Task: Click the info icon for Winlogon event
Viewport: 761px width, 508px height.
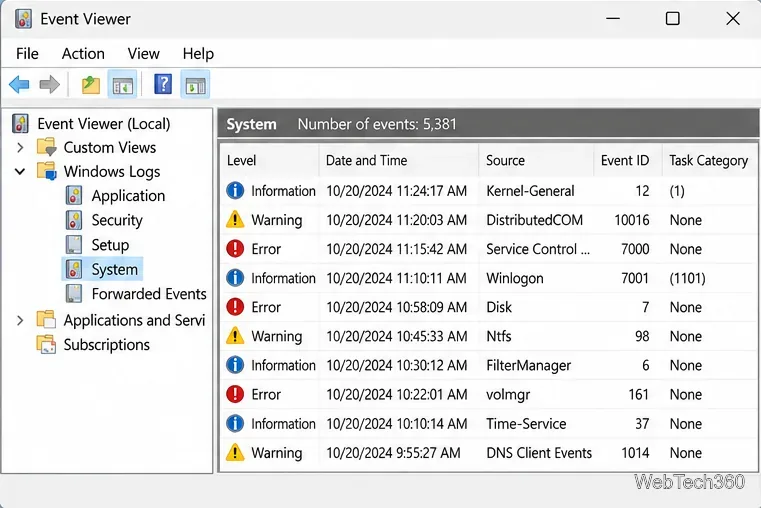Action: coord(235,278)
